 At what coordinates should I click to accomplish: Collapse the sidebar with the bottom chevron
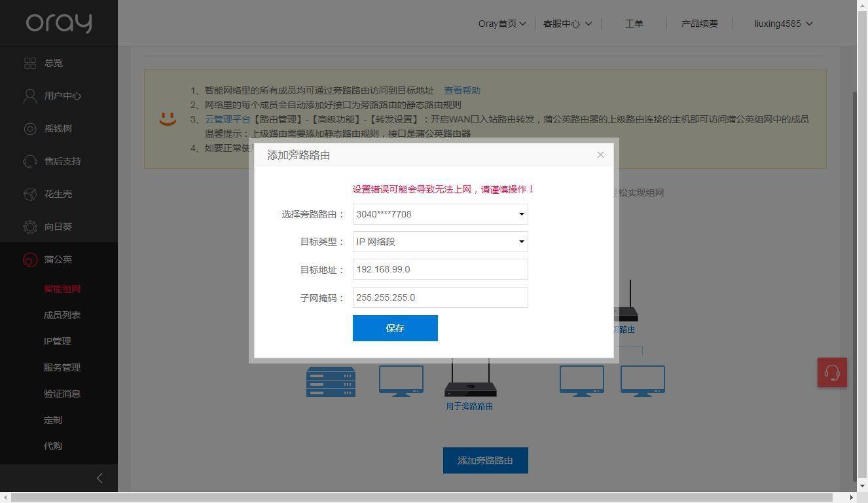[99, 477]
